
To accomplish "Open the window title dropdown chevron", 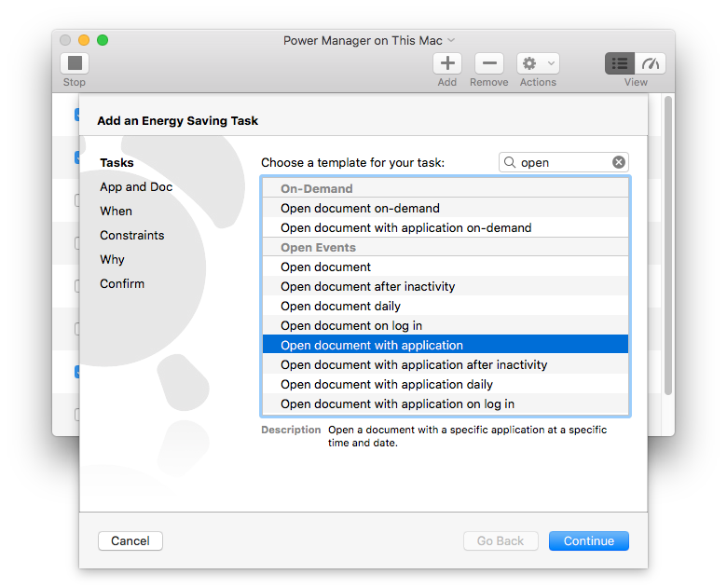I will [451, 40].
